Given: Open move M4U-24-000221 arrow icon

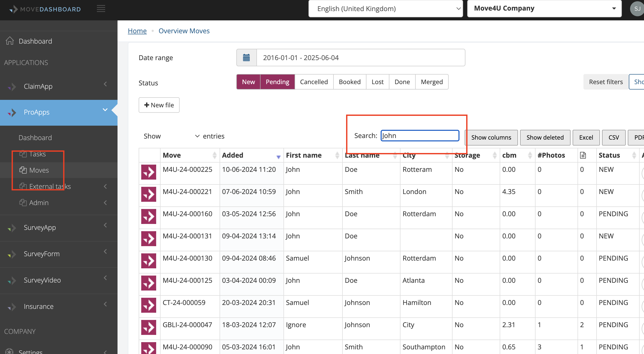Looking at the screenshot, I should [x=149, y=194].
